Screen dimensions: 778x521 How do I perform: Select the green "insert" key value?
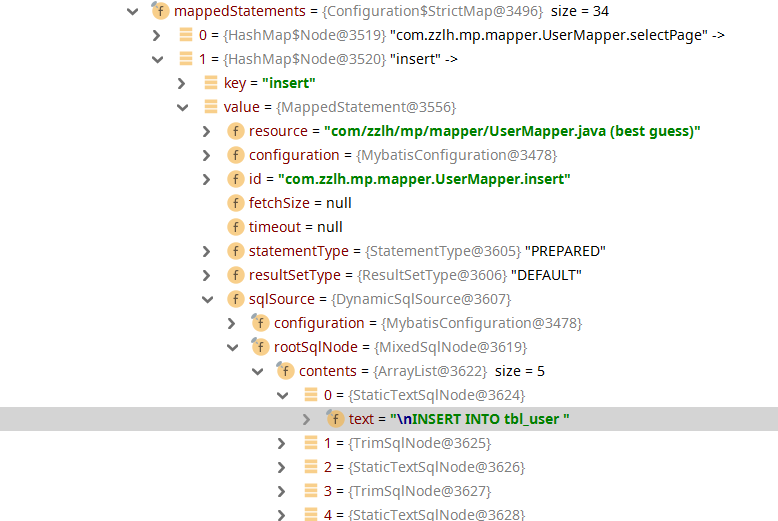(x=289, y=83)
